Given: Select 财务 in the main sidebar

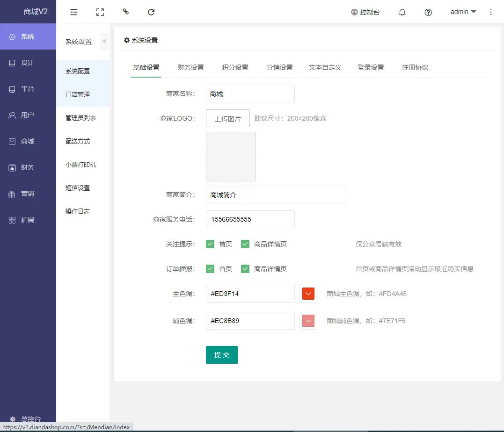Looking at the screenshot, I should tap(28, 167).
